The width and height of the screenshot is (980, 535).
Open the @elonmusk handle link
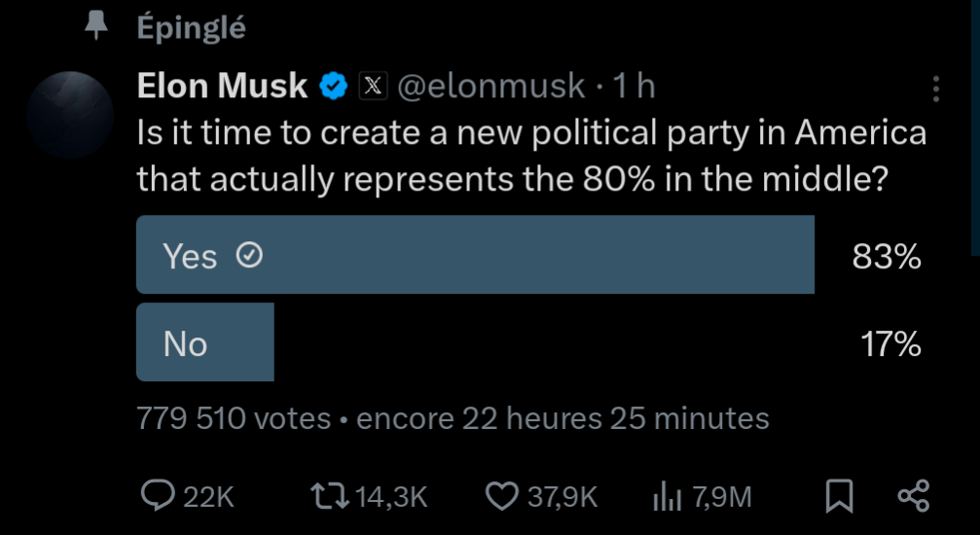491,87
